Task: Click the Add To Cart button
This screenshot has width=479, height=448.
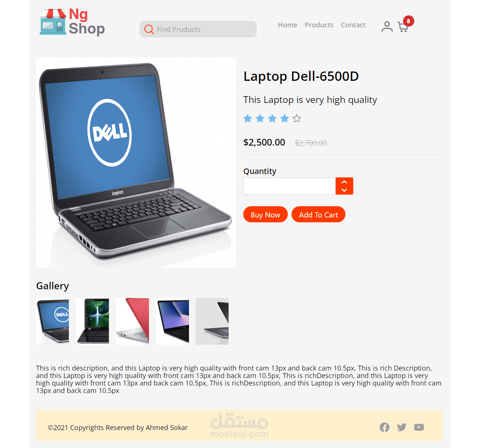Action: [318, 214]
